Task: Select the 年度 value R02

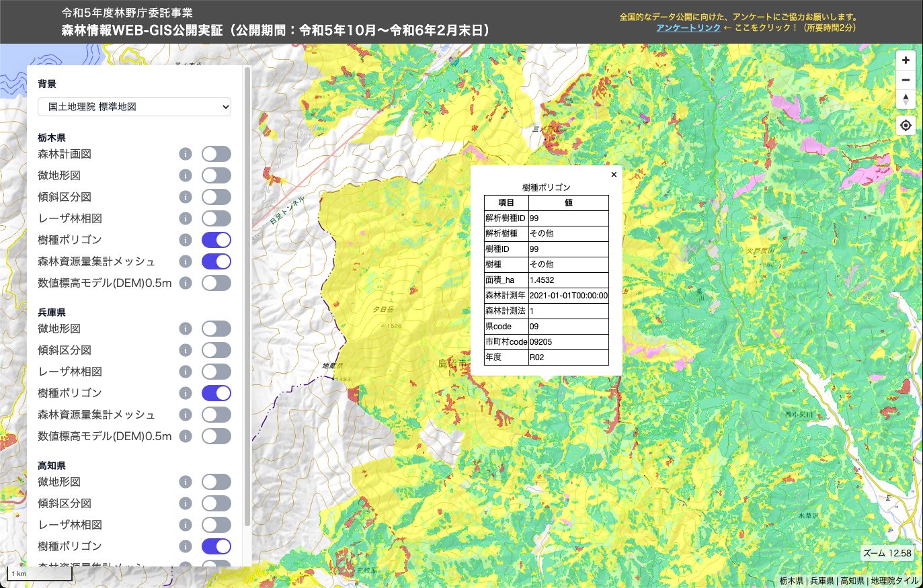Action: point(569,358)
